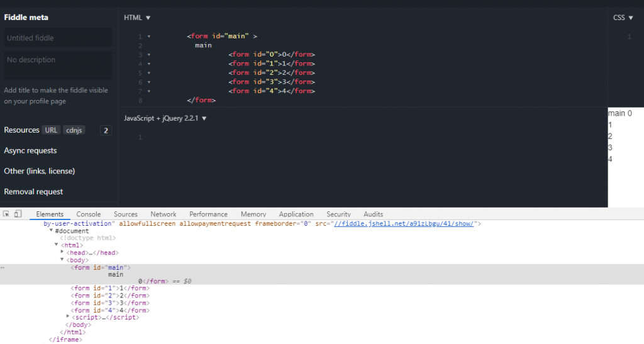The image size is (644, 344).
Task: Open the JavaScript + jQuery 2.2.1 dropdown
Action: pos(165,118)
